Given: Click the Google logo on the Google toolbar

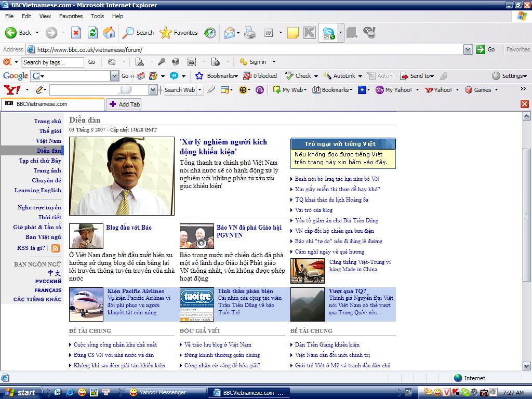Looking at the screenshot, I should point(16,76).
